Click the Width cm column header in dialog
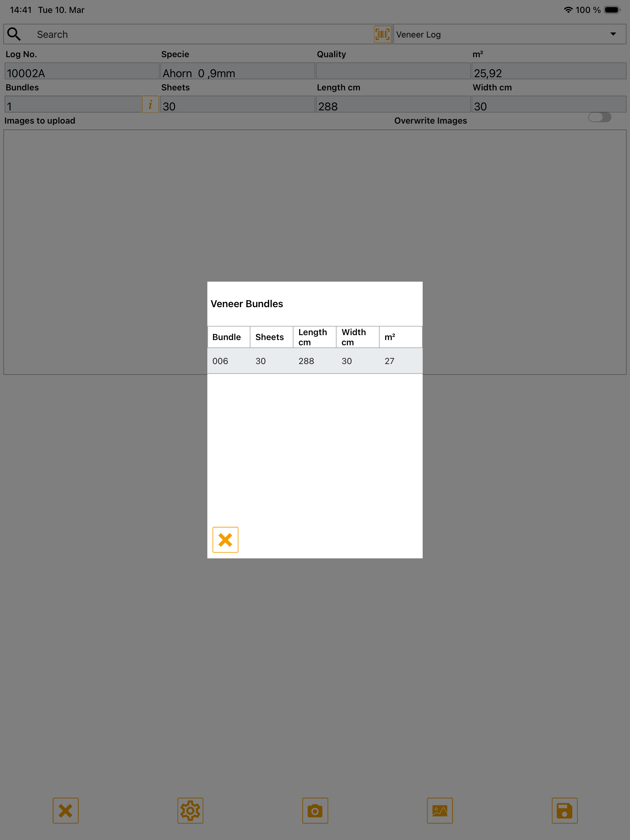This screenshot has height=840, width=630. coord(357,337)
